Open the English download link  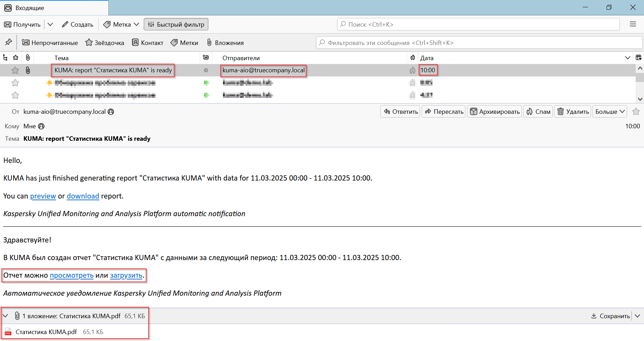(83, 196)
